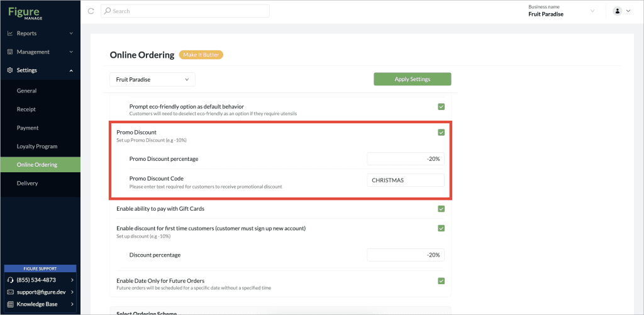Click the Apply Settings button
The height and width of the screenshot is (315, 644).
[413, 79]
